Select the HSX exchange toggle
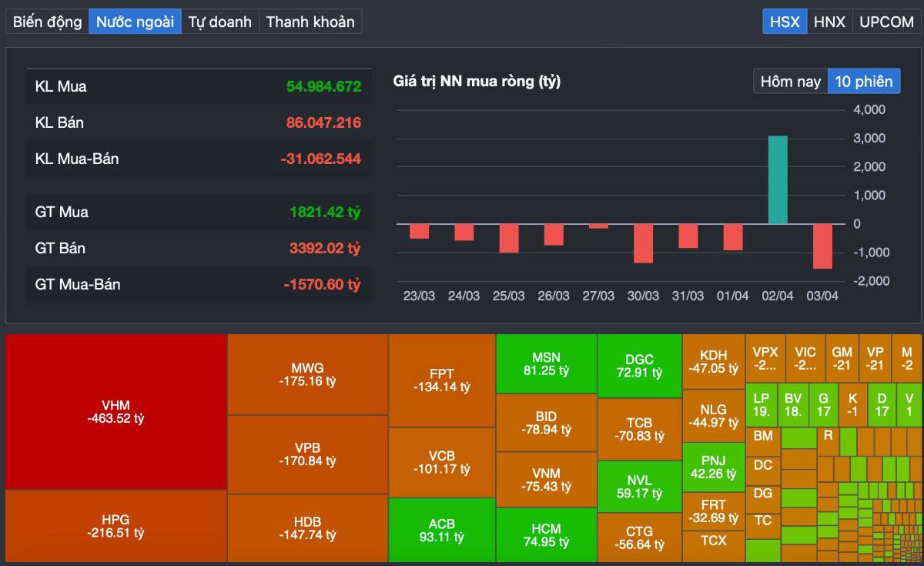This screenshot has width=924, height=566. tap(785, 22)
